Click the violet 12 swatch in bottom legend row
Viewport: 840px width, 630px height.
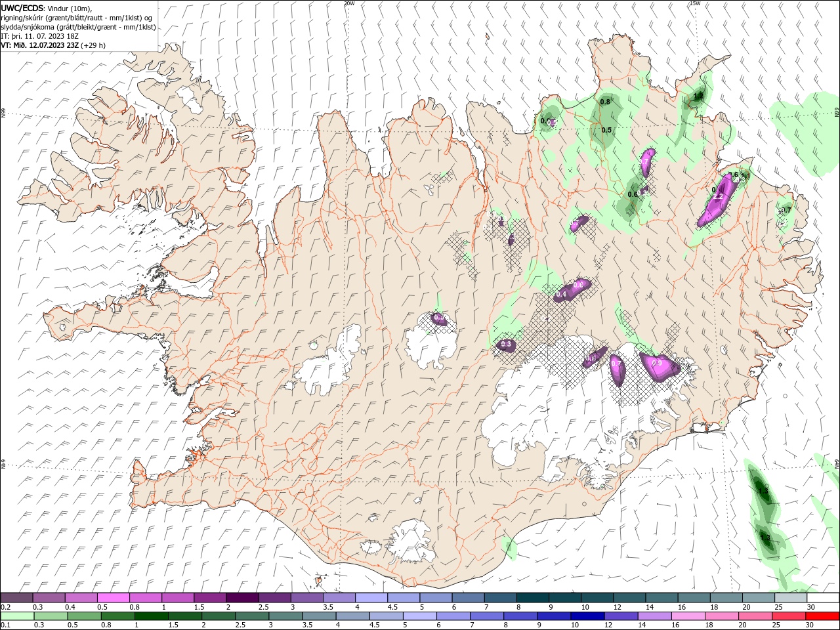point(620,616)
